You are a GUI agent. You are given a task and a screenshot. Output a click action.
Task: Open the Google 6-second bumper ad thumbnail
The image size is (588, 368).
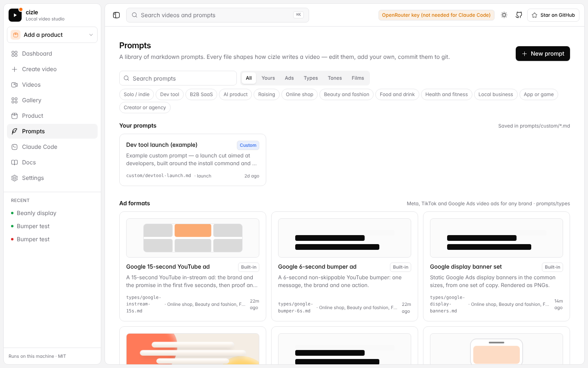345,238
